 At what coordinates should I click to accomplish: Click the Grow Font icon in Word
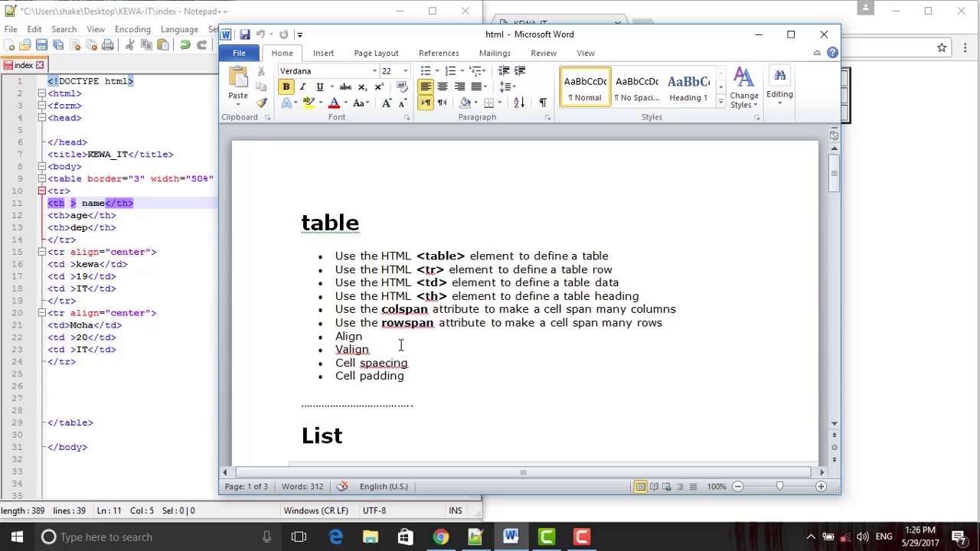click(387, 103)
